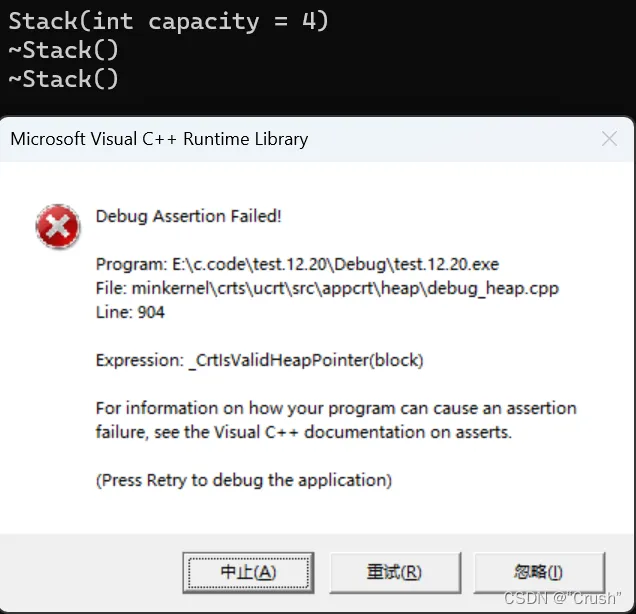This screenshot has width=636, height=614.
Task: Click the first ~Stack() console output line
Action: coord(63,50)
